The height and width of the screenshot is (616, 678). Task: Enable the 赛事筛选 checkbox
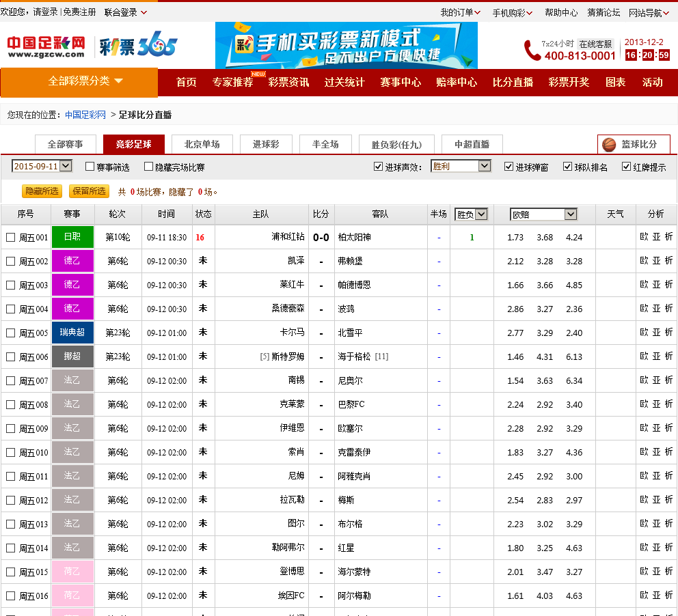(x=90, y=167)
